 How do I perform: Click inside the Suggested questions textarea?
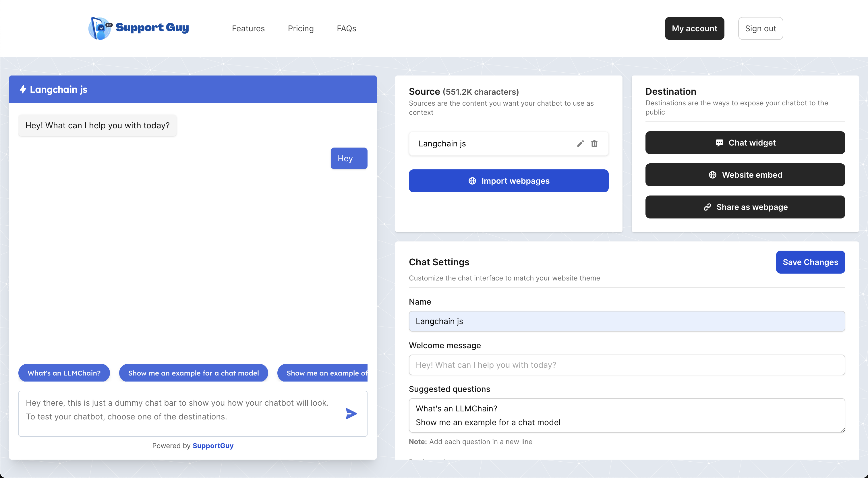(627, 415)
